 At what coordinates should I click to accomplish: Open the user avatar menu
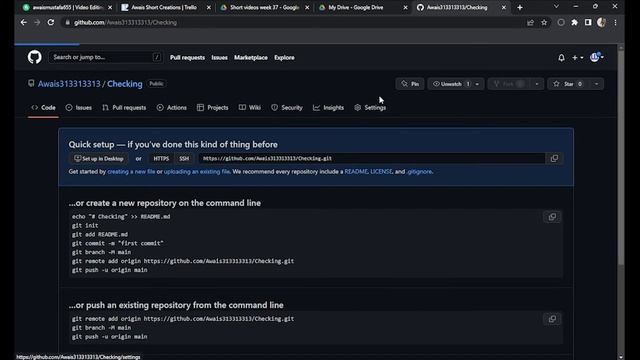(596, 57)
